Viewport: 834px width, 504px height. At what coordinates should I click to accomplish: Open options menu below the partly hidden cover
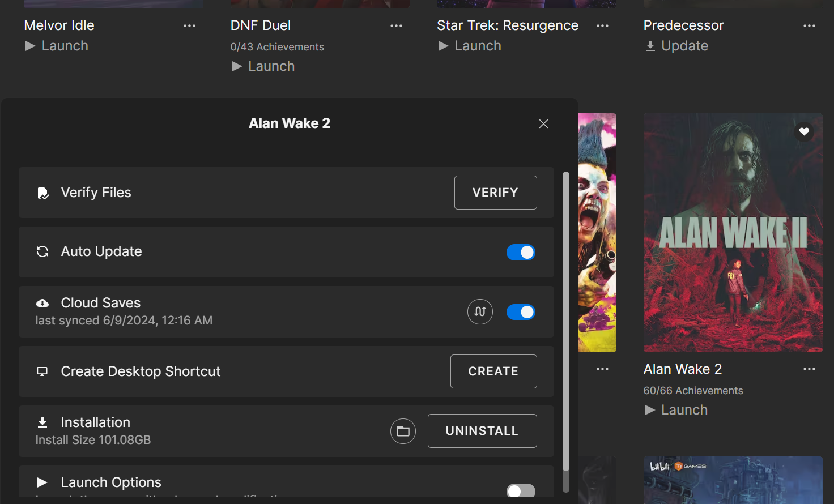pyautogui.click(x=602, y=369)
